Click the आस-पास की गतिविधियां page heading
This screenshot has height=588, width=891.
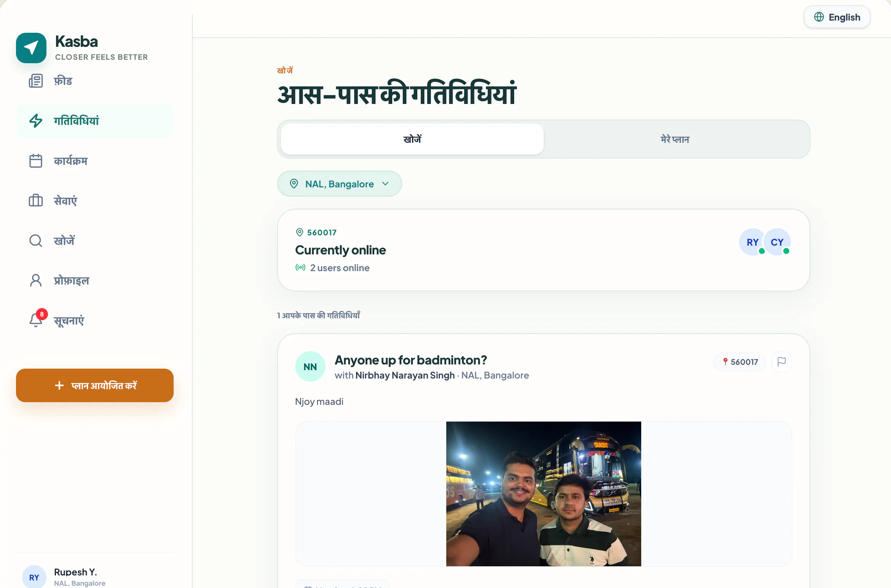tap(397, 93)
